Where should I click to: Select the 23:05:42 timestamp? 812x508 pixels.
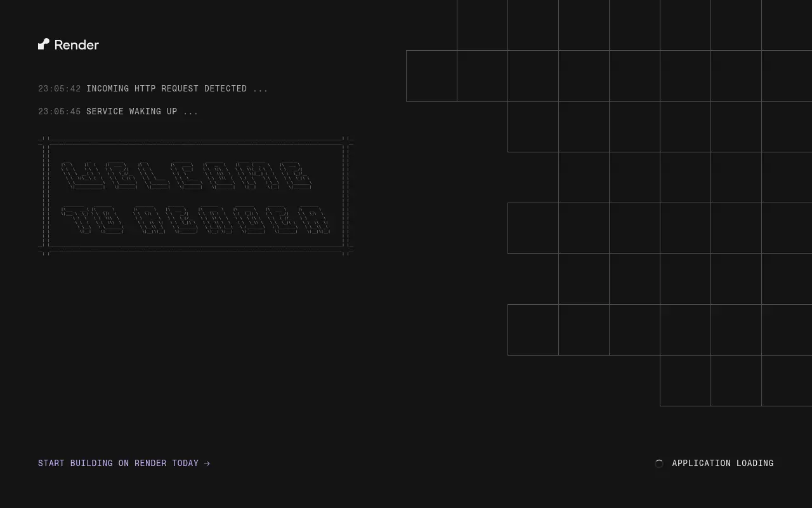(60, 89)
